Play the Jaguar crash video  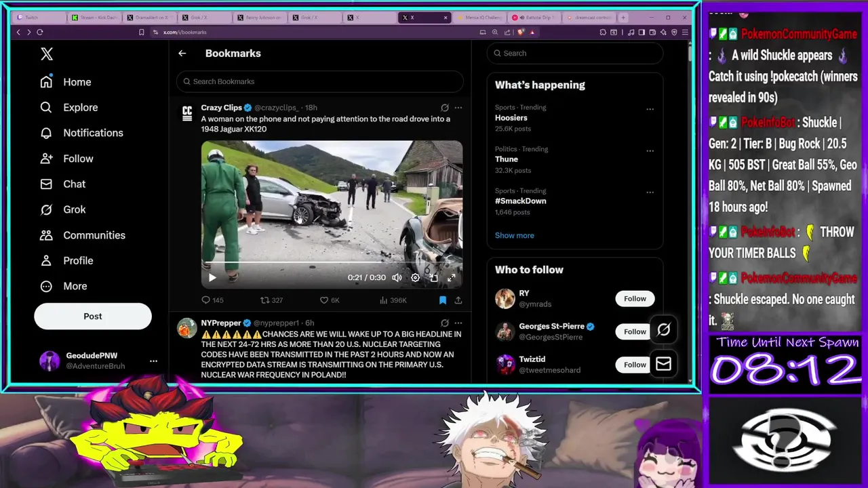(212, 277)
